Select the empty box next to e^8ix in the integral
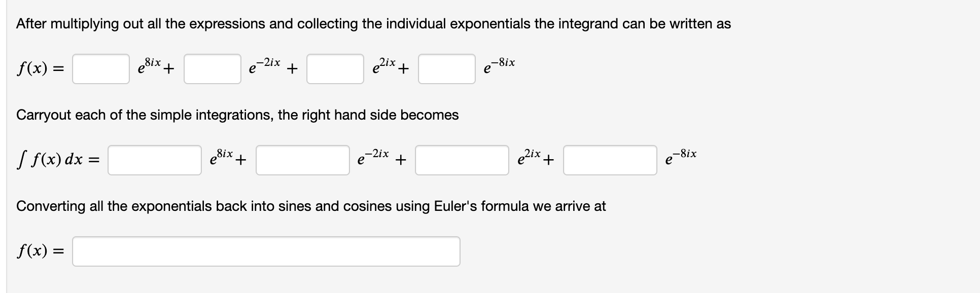980x293 pixels. 154,161
